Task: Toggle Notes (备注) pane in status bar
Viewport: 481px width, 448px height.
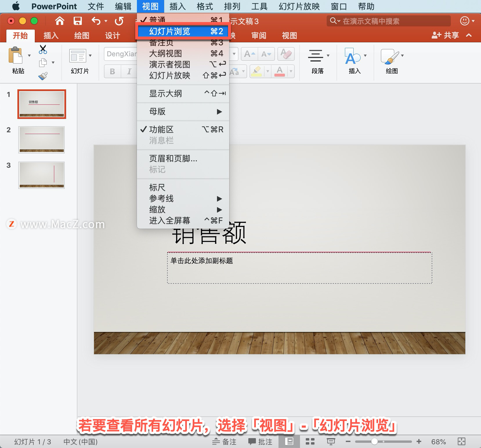Action: 224,441
